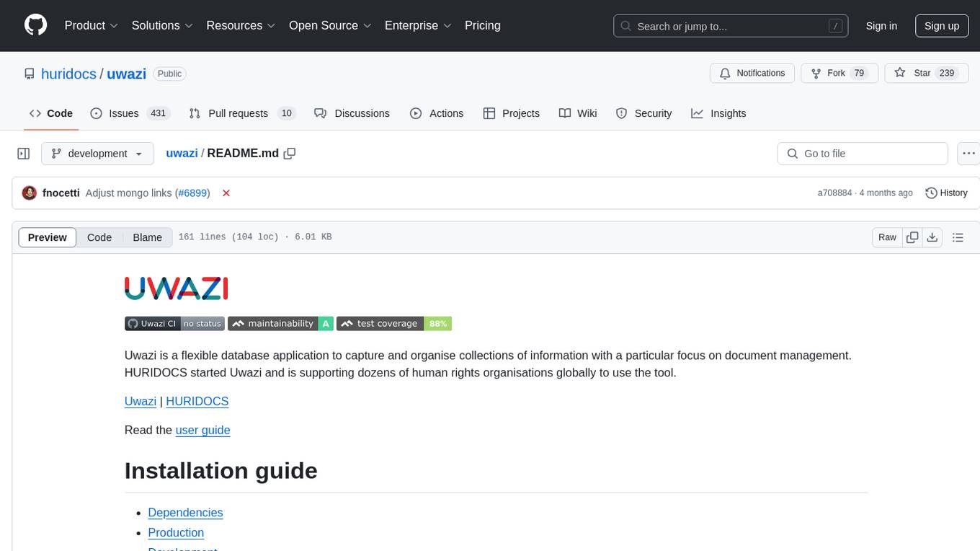Open the Uwazi CI status badge
980x551 pixels.
point(174,324)
